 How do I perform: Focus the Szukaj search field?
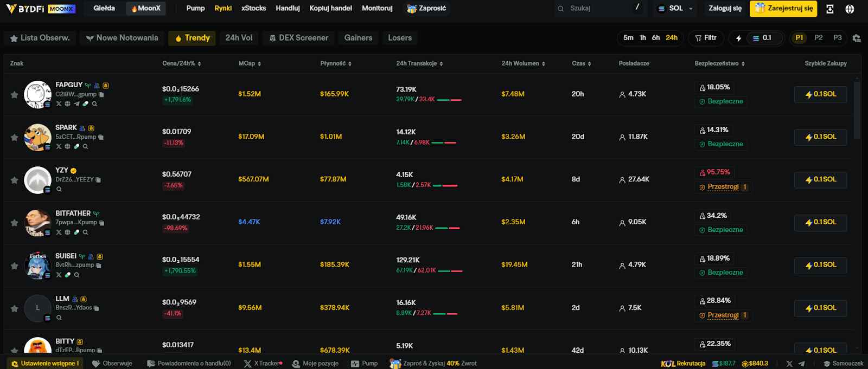(601, 9)
